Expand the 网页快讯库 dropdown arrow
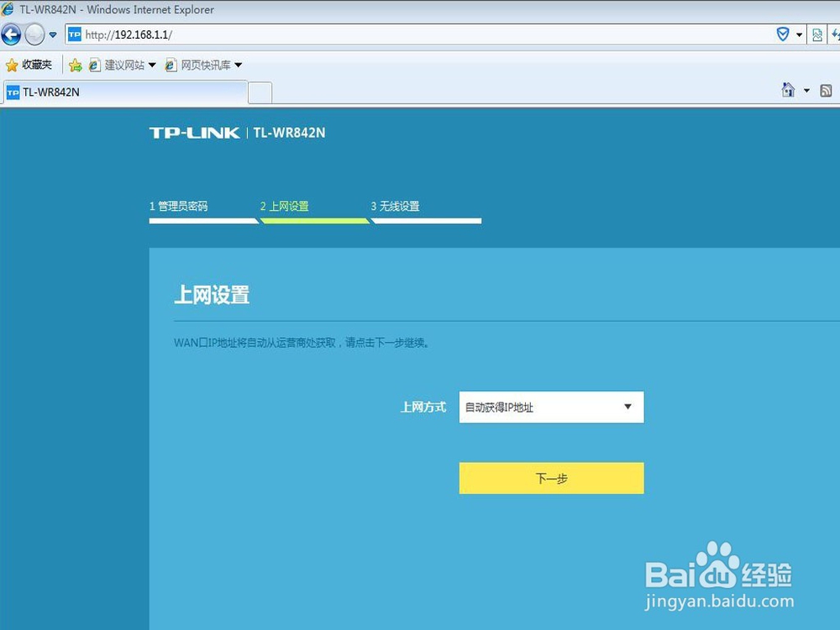The image size is (840, 630). (x=239, y=65)
